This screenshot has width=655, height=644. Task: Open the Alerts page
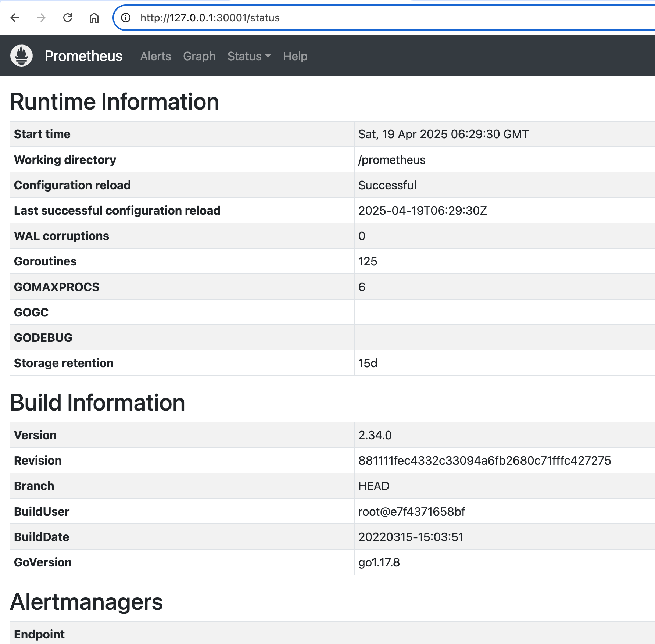coord(155,56)
